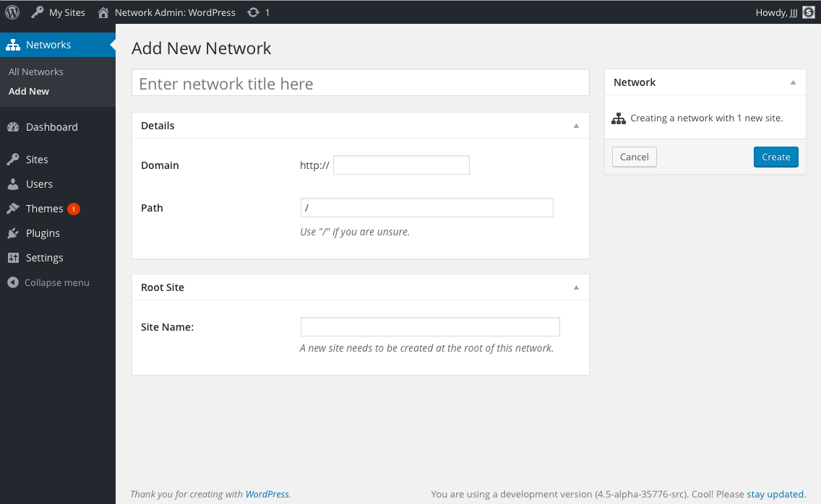Open the All Networks submenu item
The height and width of the screenshot is (504, 821).
pos(36,71)
